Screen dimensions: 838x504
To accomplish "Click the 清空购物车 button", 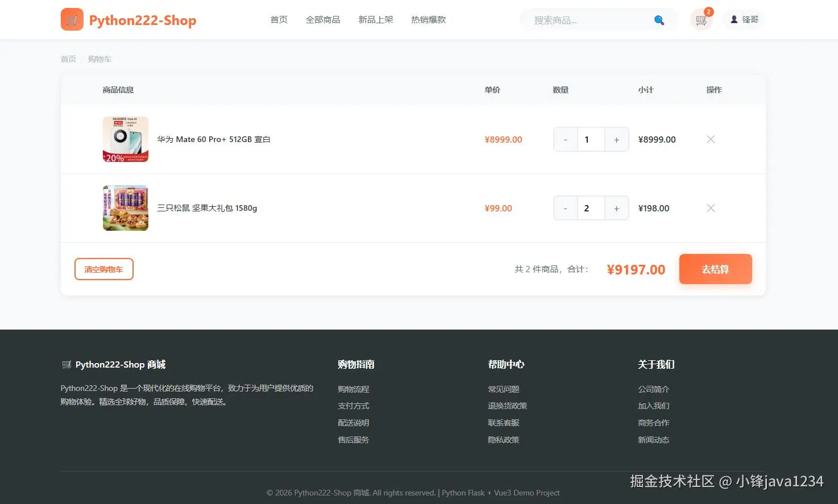I will click(104, 269).
